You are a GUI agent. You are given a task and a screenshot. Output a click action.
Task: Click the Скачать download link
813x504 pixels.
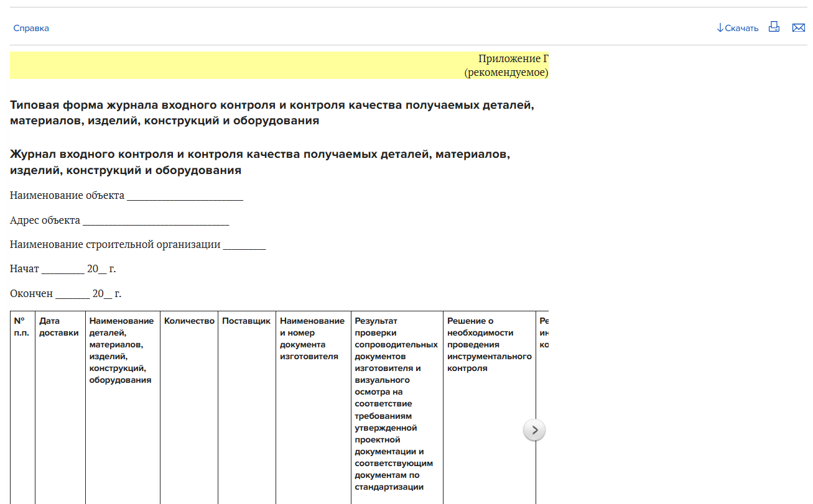click(738, 28)
